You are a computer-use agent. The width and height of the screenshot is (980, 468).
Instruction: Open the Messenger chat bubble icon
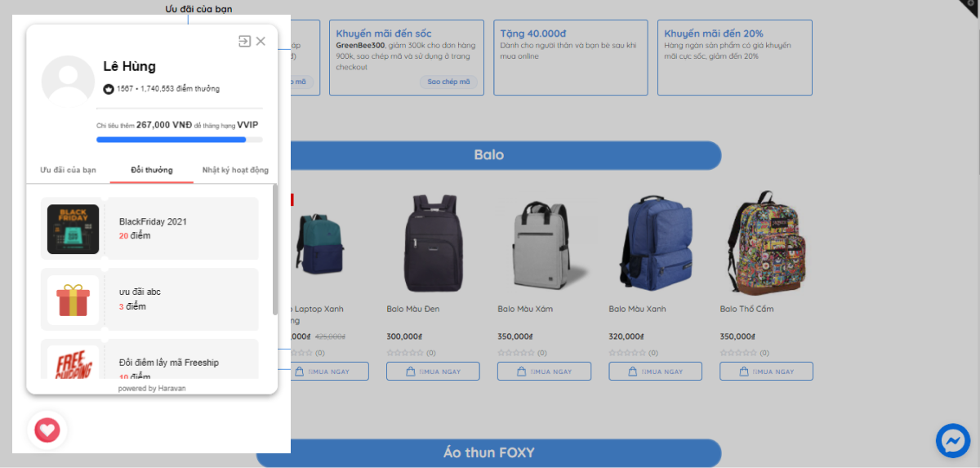click(952, 441)
